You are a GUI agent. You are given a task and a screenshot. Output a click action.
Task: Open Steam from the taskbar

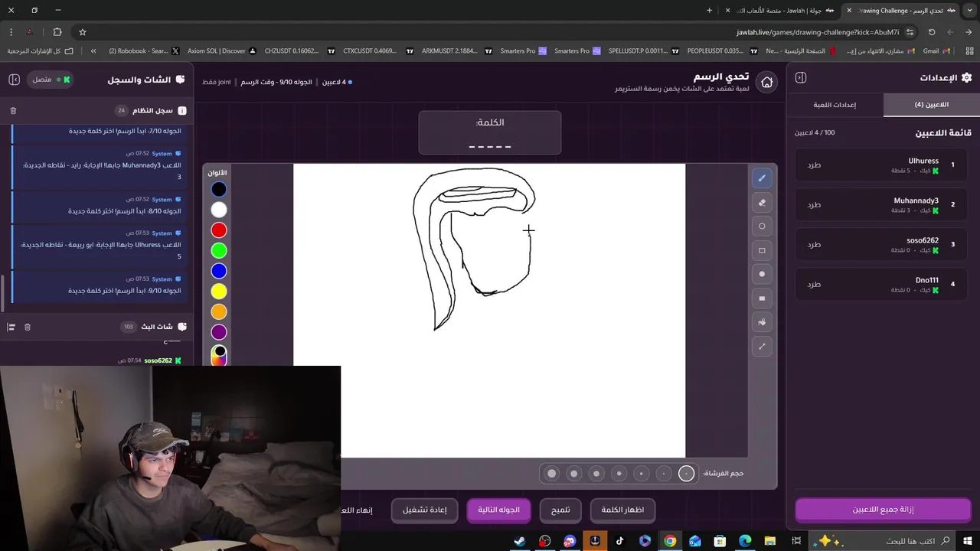(x=520, y=541)
